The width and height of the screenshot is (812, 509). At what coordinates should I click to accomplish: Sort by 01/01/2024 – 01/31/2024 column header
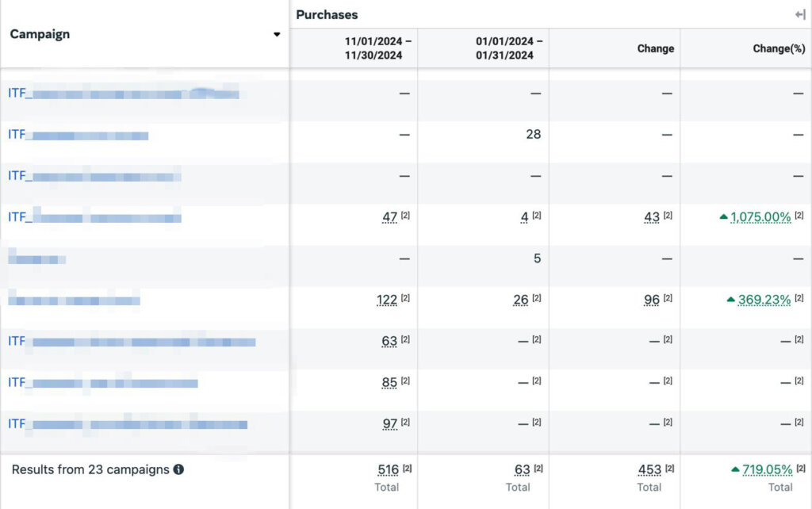point(509,48)
